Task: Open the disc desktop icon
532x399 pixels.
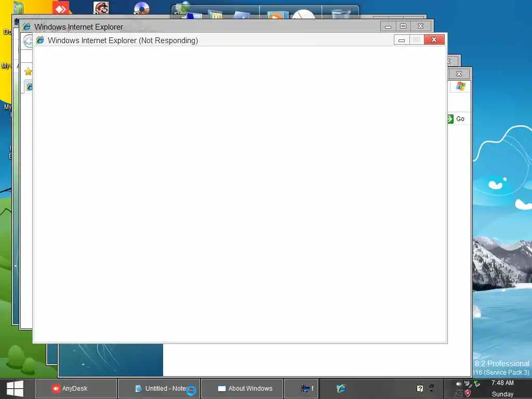Action: 141,8
